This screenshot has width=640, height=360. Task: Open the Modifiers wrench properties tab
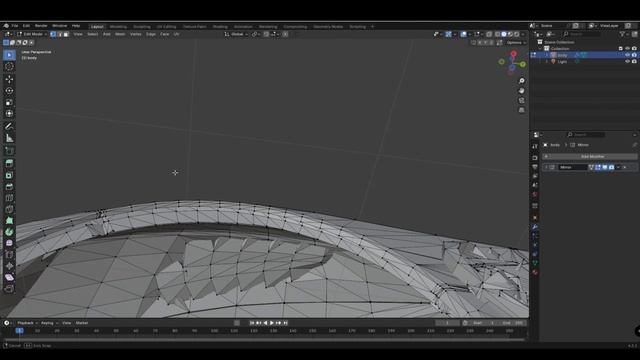click(x=535, y=227)
